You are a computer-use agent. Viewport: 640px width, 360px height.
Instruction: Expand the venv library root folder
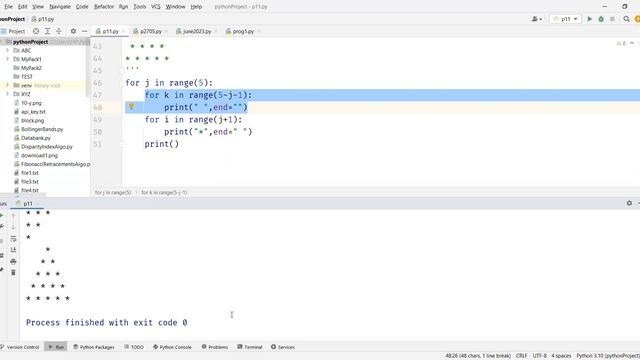tap(7, 85)
